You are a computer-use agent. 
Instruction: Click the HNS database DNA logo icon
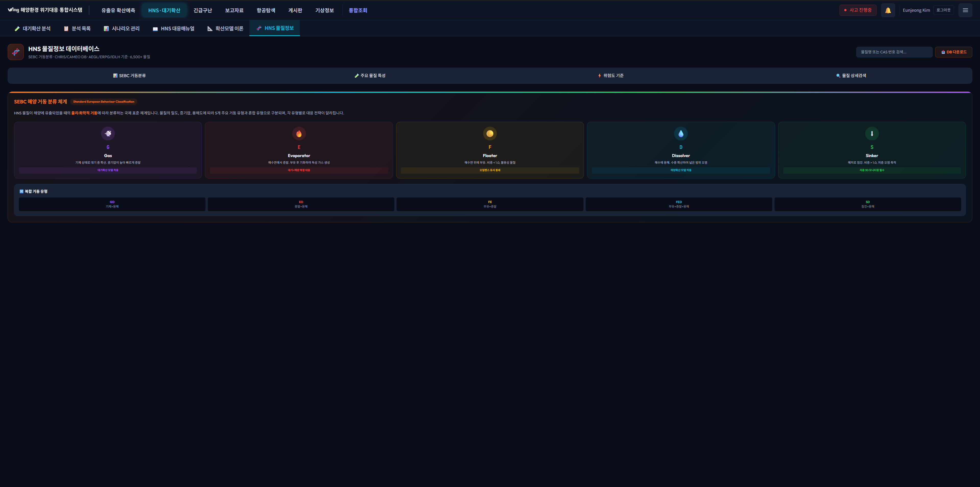click(x=16, y=52)
